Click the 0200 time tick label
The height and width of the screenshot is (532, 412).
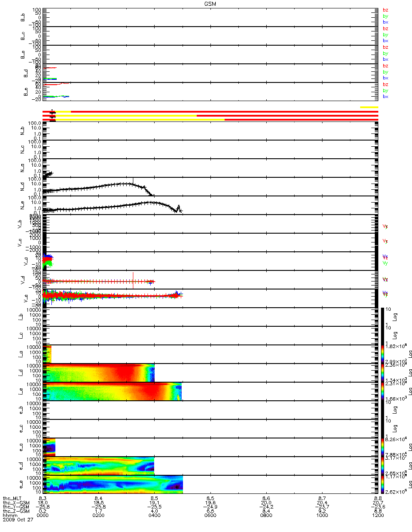(x=99, y=516)
